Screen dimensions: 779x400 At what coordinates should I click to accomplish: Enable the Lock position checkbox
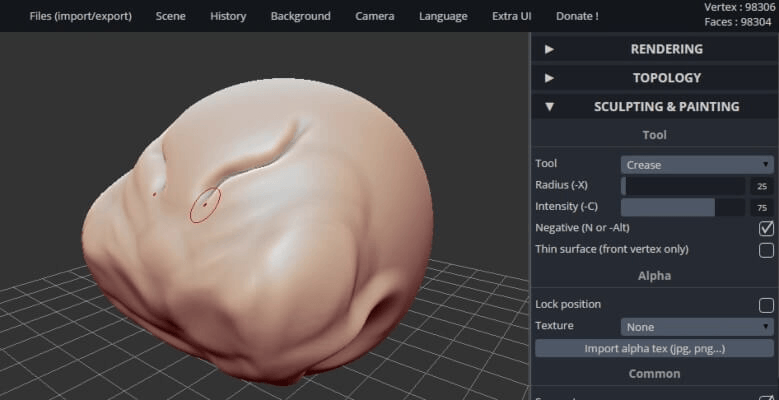[x=766, y=305]
